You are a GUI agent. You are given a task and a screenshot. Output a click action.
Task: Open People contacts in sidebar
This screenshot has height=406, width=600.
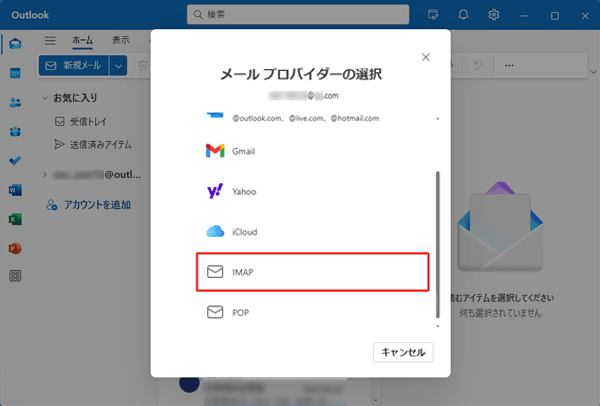click(x=15, y=102)
